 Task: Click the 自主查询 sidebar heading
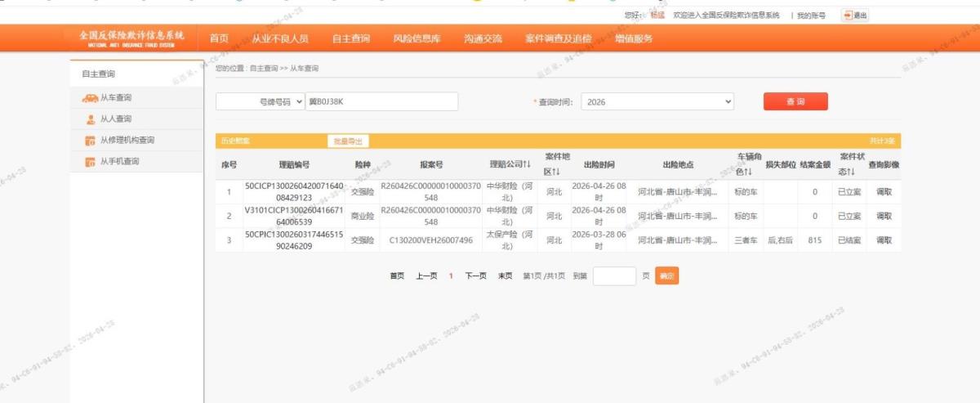tap(98, 74)
